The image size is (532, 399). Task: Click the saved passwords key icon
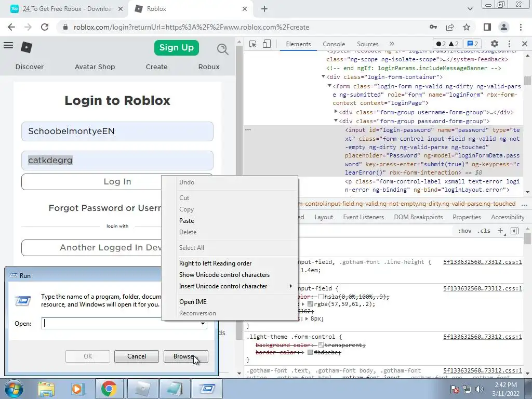pos(433,27)
